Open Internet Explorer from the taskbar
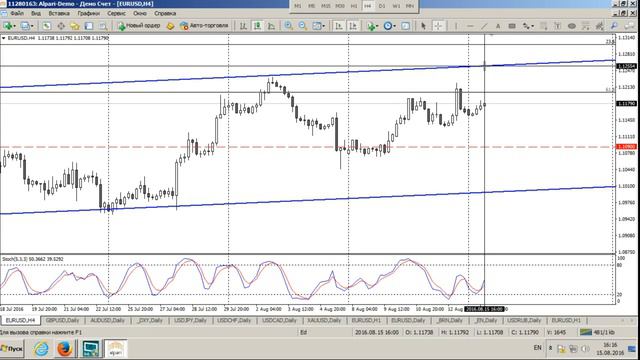Viewport: 640px width, 360px height. 41,349
